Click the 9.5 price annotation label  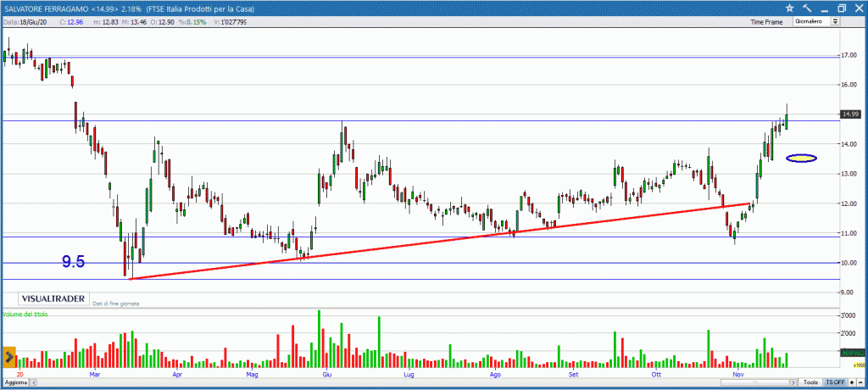[73, 262]
